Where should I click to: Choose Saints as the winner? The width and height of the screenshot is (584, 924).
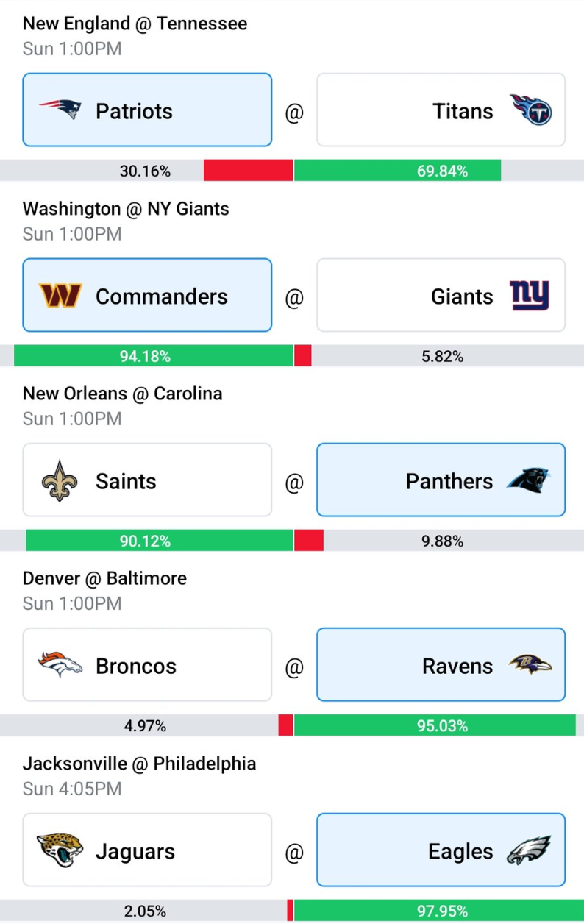[147, 480]
